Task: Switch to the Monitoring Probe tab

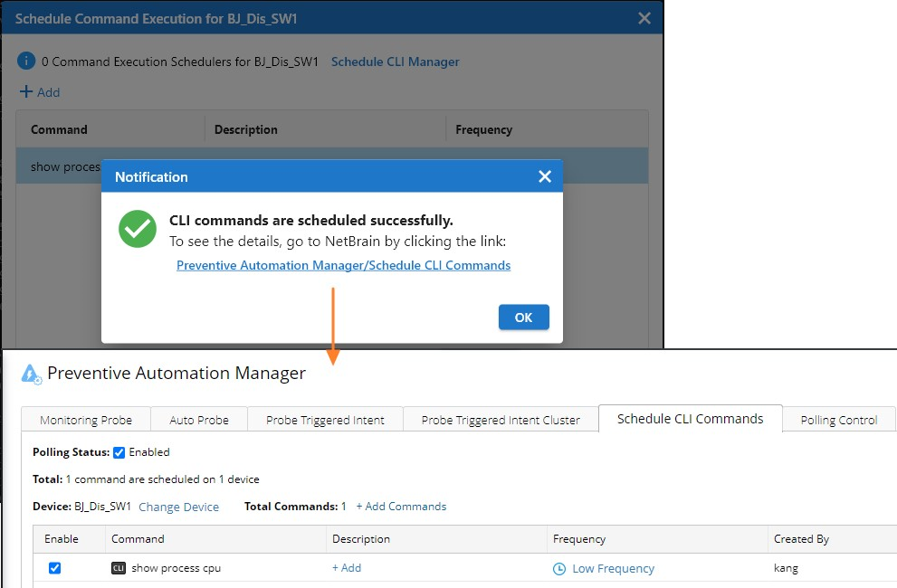Action: [x=86, y=420]
